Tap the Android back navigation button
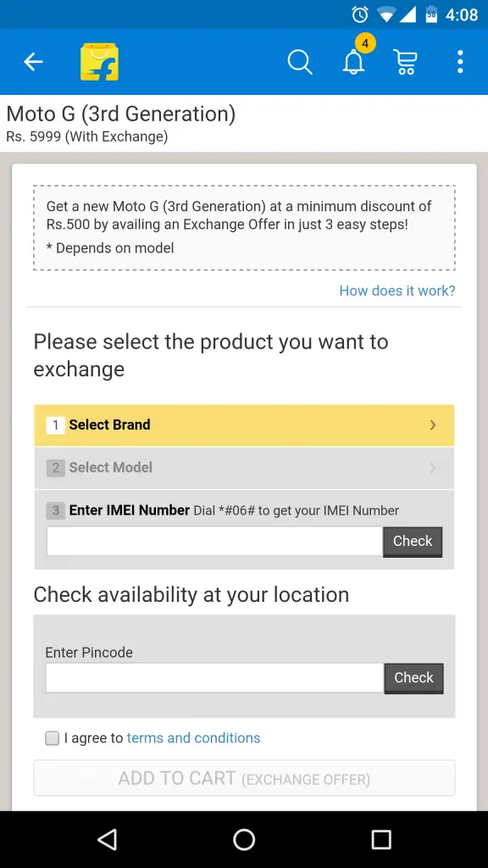 pos(108,839)
